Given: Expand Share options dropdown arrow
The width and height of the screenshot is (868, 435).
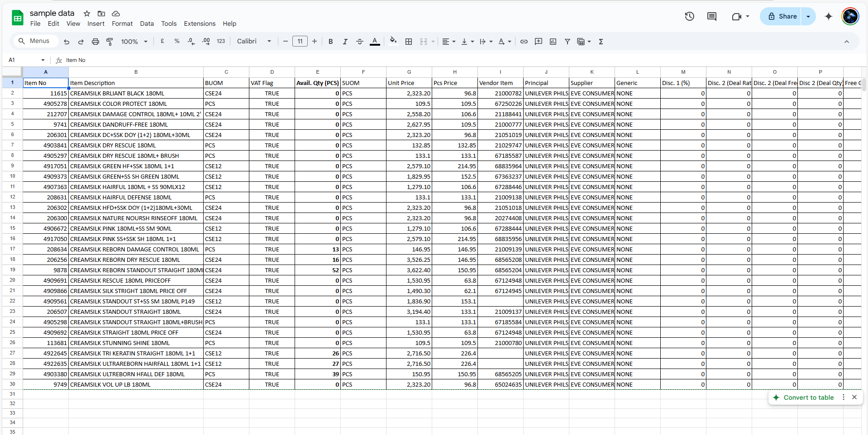Looking at the screenshot, I should click(808, 17).
